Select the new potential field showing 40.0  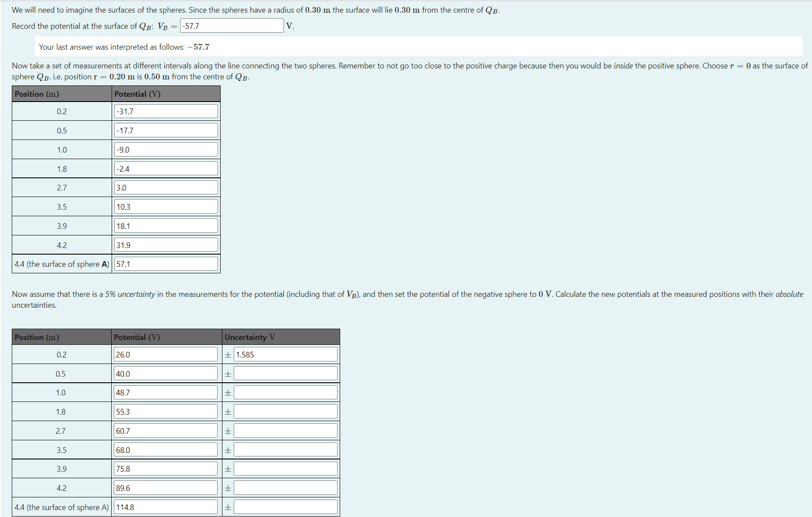166,374
